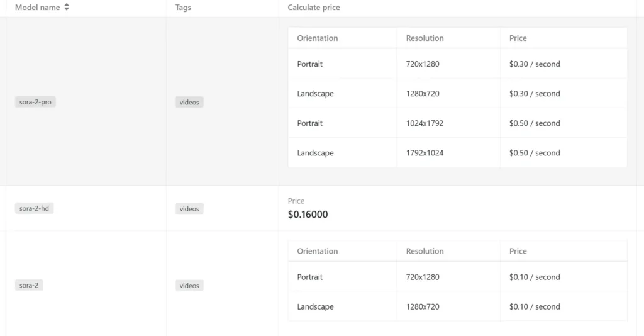The width and height of the screenshot is (644, 336).
Task: Click the sora-2-hd price value $0.16000
Action: coord(308,215)
